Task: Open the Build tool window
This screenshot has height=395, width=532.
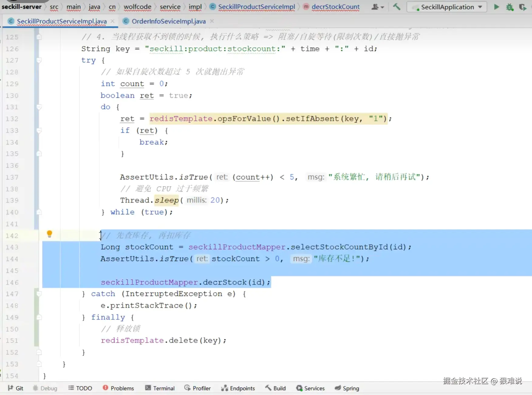Action: point(275,388)
